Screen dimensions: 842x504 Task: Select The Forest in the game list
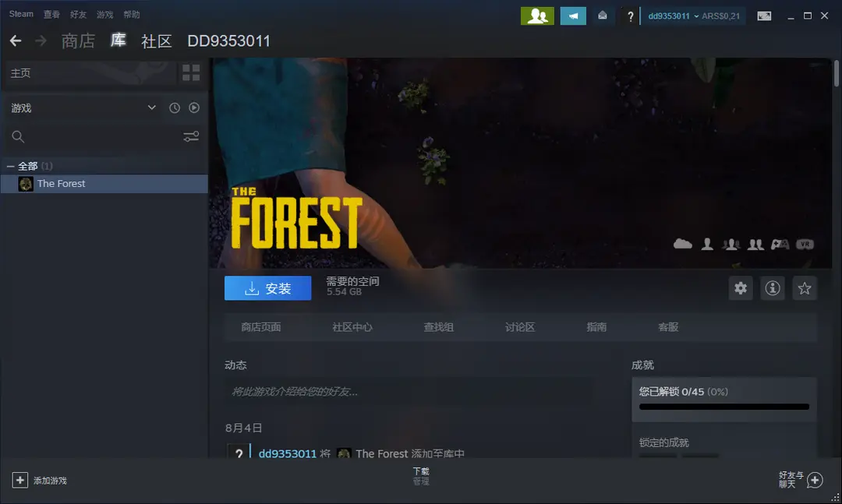[x=104, y=184]
